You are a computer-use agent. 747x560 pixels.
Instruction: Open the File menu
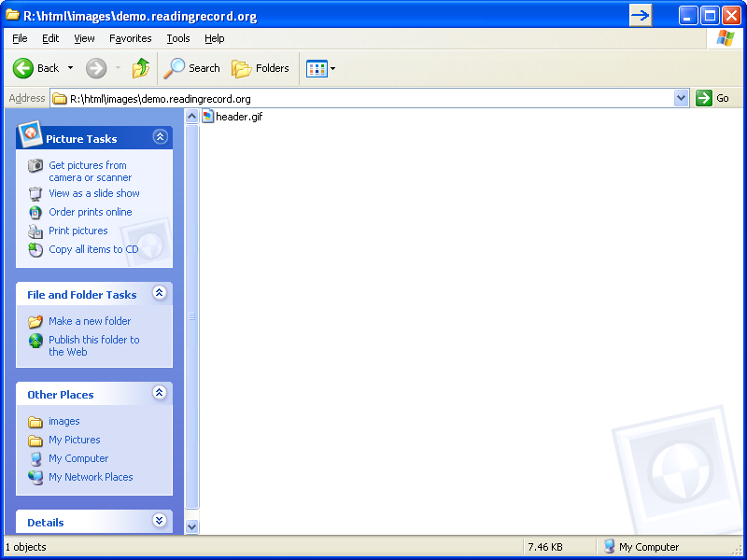[x=20, y=38]
